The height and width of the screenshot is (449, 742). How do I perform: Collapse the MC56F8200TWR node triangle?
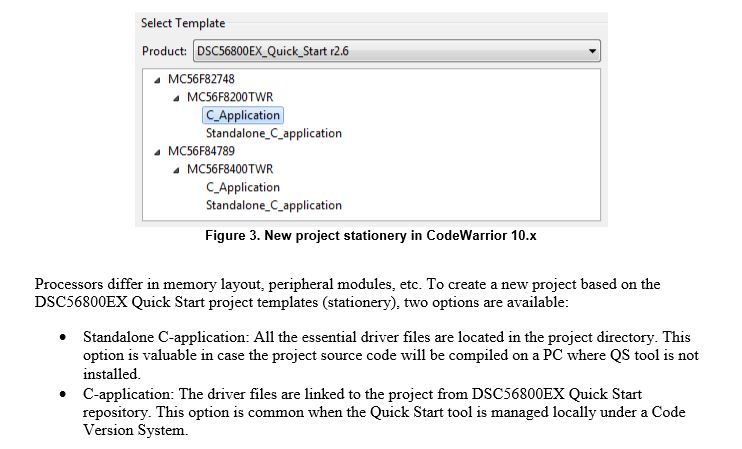tap(177, 98)
